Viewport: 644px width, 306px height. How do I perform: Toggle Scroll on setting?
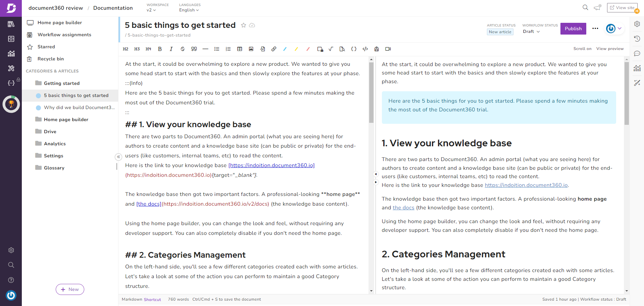[582, 49]
